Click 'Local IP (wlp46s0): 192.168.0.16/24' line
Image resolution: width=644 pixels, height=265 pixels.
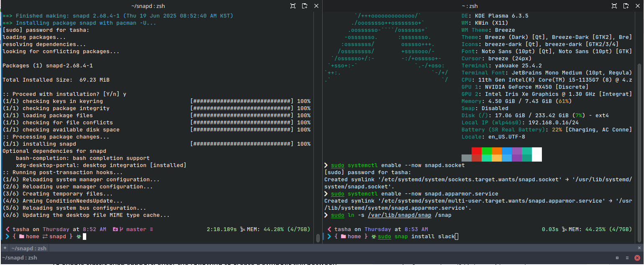pyautogui.click(x=520, y=123)
